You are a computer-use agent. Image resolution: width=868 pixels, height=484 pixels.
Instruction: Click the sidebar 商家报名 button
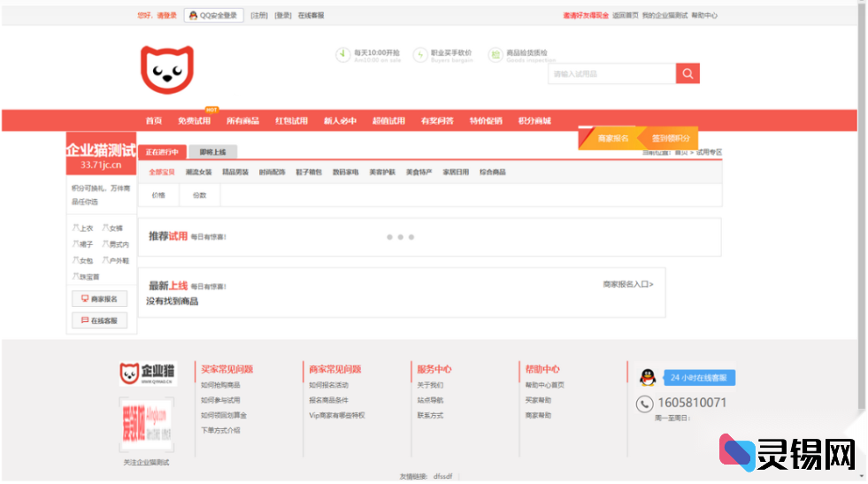(100, 299)
